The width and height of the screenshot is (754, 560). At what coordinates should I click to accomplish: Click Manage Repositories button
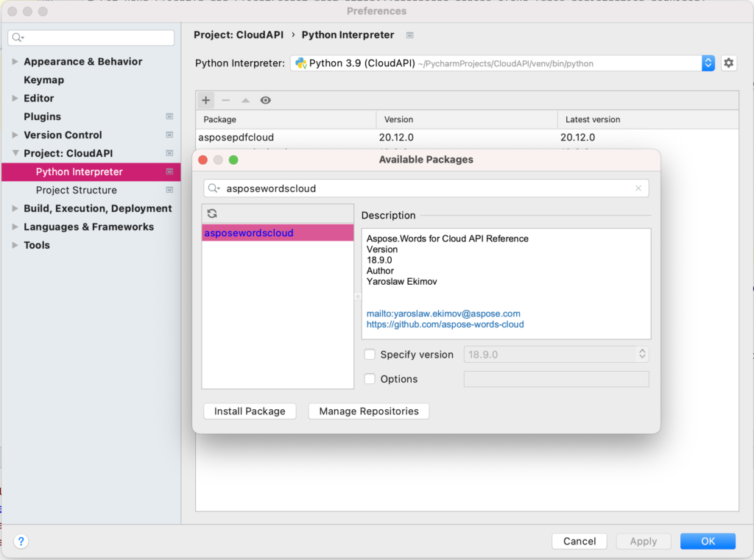point(369,411)
